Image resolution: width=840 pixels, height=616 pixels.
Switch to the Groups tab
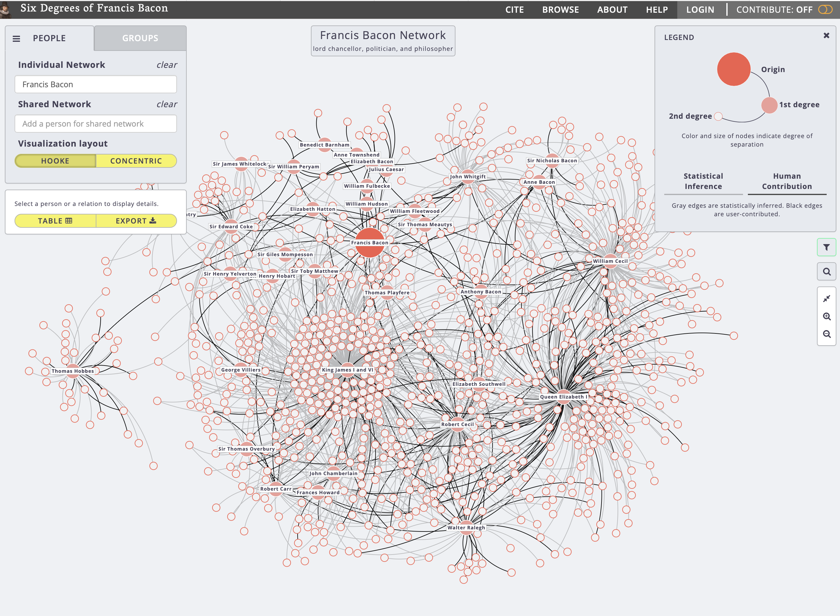coord(140,38)
